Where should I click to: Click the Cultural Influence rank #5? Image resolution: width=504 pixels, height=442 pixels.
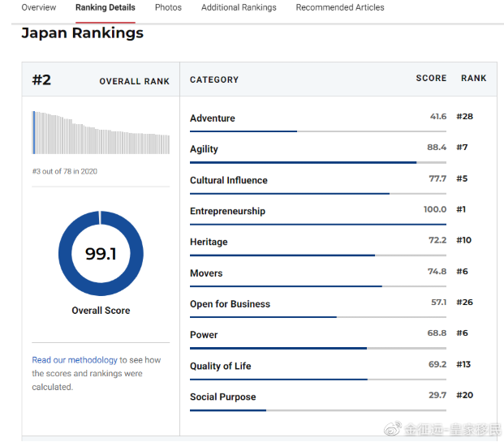click(x=462, y=178)
